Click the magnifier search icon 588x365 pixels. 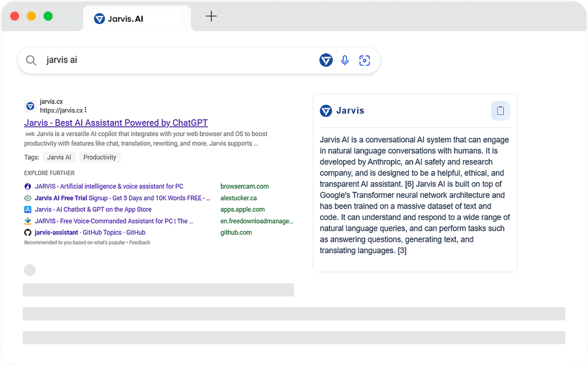coord(31,60)
